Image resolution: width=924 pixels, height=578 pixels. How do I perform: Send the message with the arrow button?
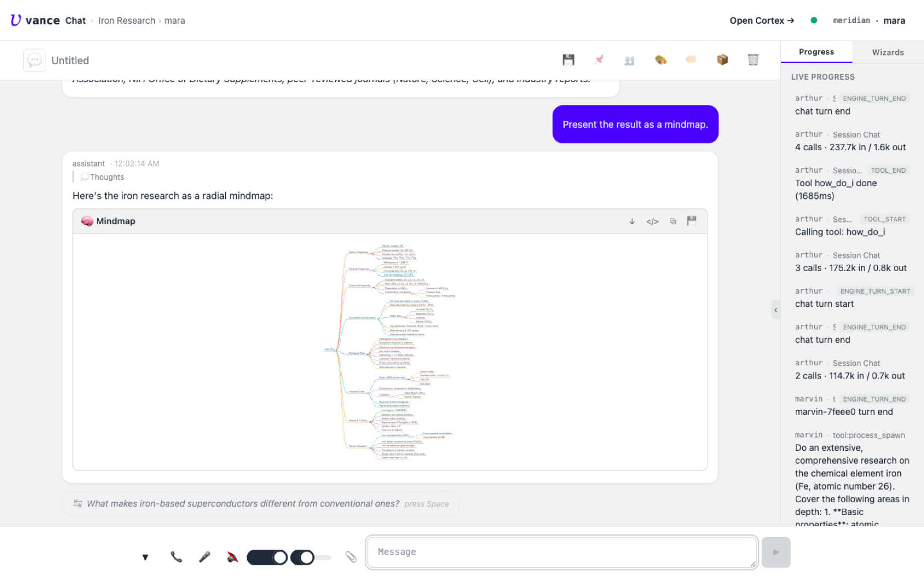pos(776,552)
